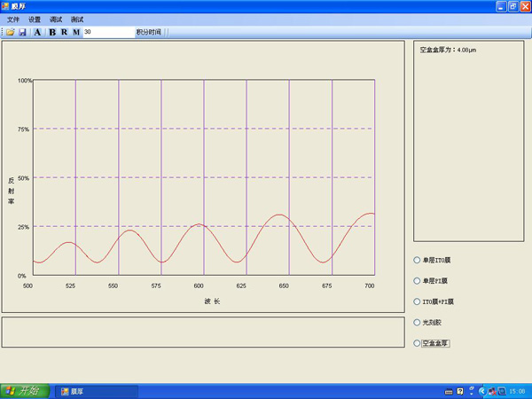Click the open folder icon in toolbar
The image size is (532, 399).
[x=11, y=32]
